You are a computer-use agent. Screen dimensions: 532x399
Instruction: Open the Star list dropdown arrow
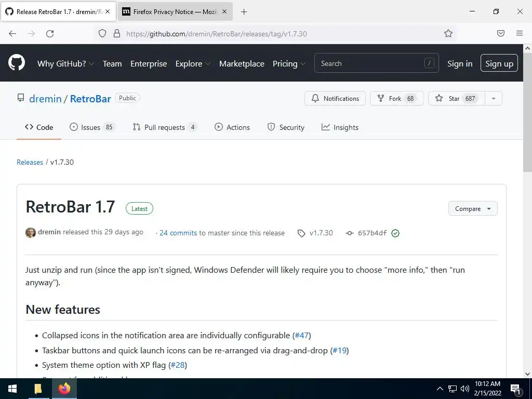click(x=494, y=98)
